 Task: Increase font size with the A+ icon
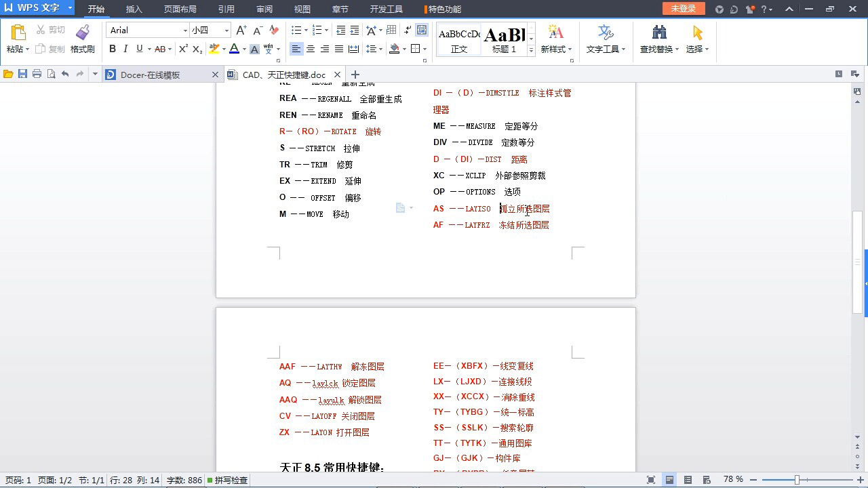(241, 30)
